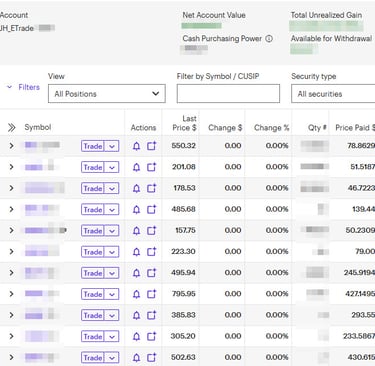Open the All securities type dropdown

pos(333,94)
